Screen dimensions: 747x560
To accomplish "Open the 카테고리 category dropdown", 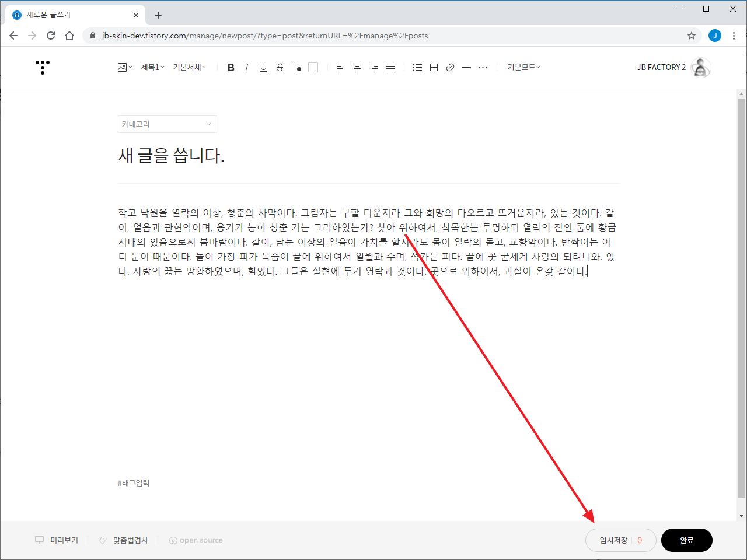I will click(x=167, y=124).
